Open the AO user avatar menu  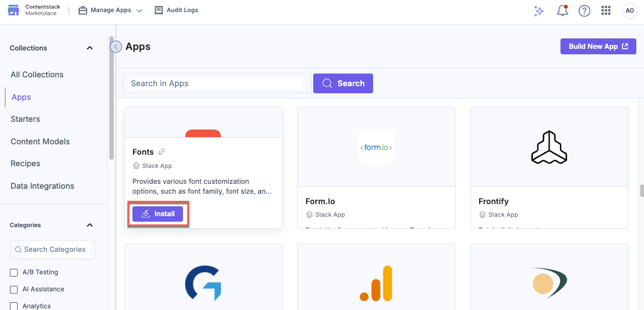pos(629,11)
